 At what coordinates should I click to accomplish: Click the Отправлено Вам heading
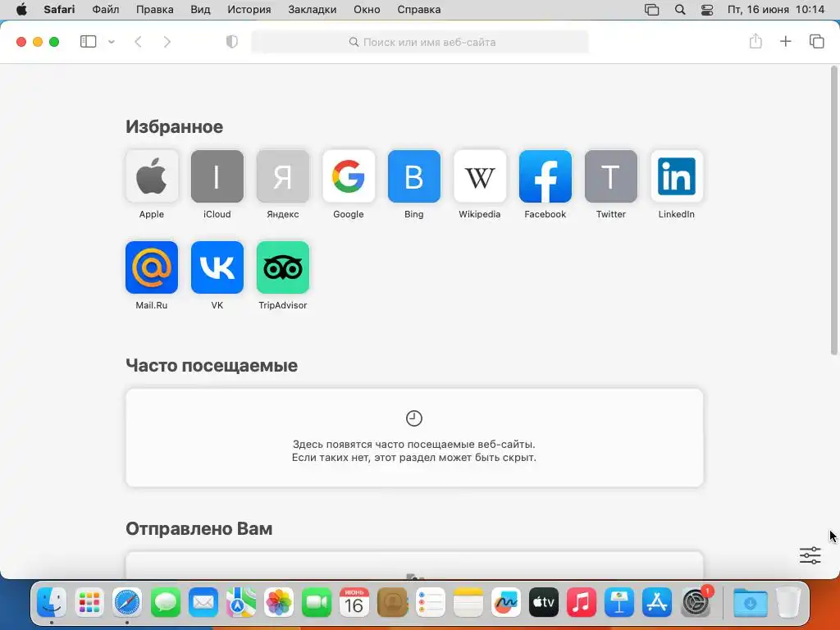[x=199, y=529]
